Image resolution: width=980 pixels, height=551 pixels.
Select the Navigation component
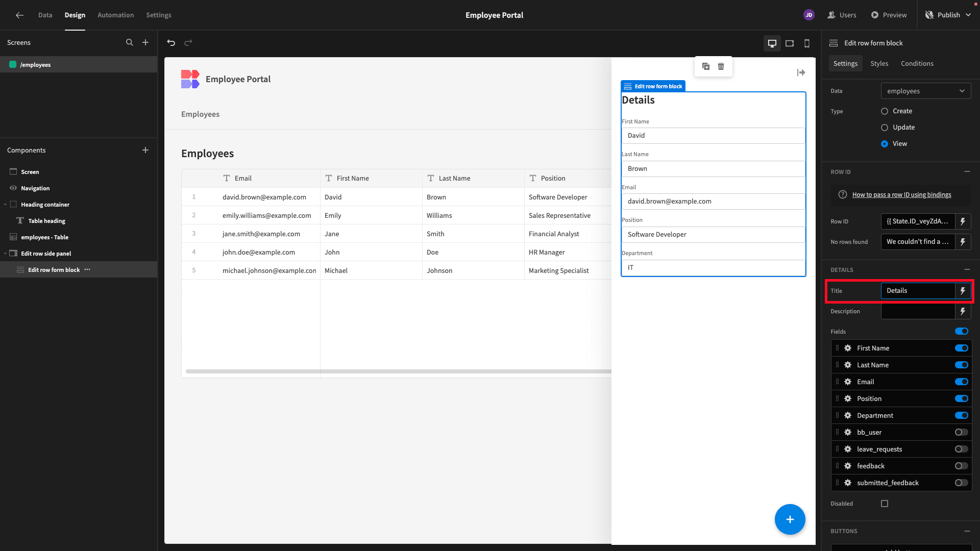coord(79,188)
